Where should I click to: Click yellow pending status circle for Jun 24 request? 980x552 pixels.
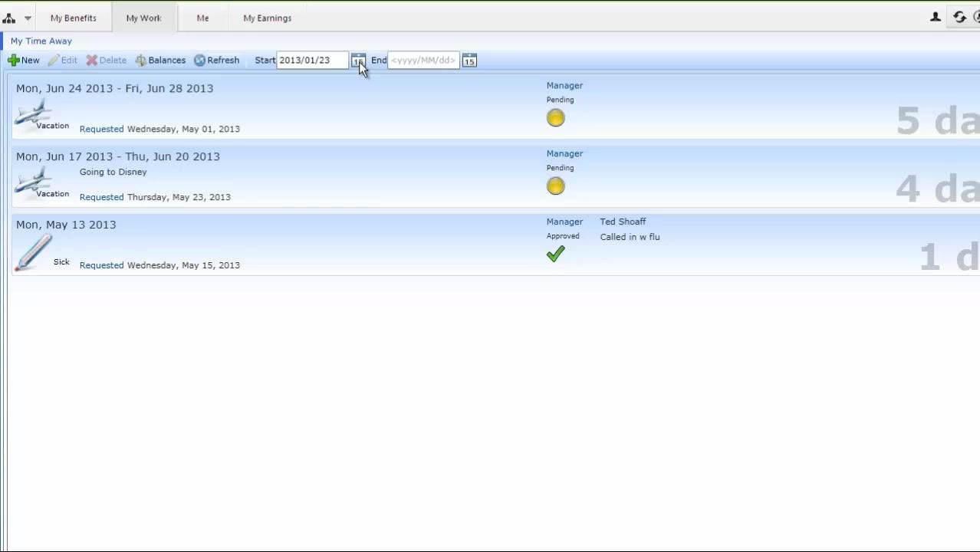pos(556,118)
